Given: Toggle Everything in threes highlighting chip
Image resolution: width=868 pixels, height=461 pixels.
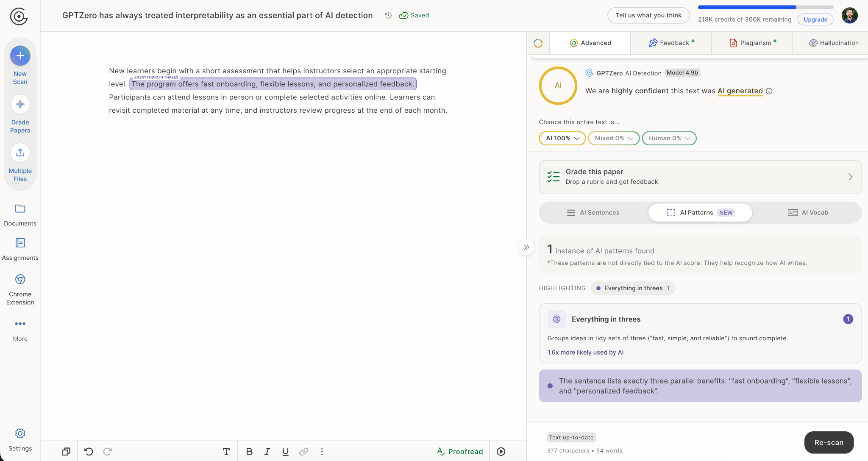Looking at the screenshot, I should tap(633, 288).
